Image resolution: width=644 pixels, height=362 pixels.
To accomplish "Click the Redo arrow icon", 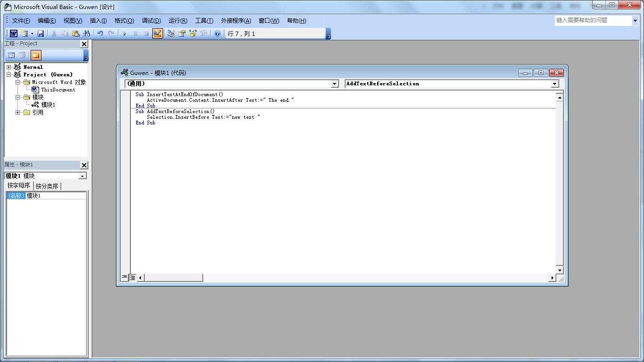I will 111,33.
